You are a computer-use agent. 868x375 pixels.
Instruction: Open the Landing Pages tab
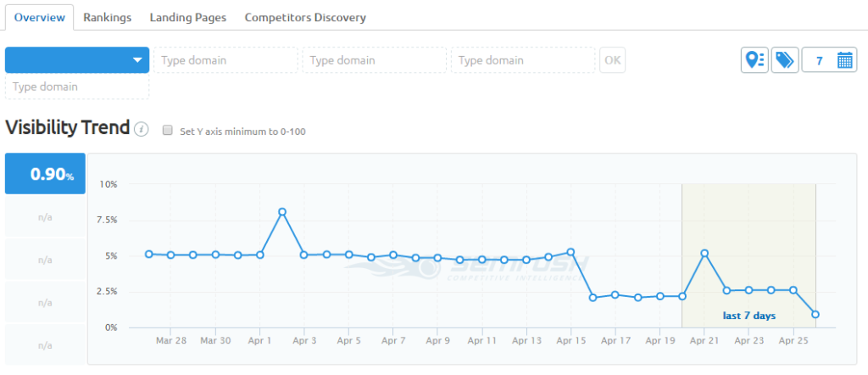(x=187, y=17)
